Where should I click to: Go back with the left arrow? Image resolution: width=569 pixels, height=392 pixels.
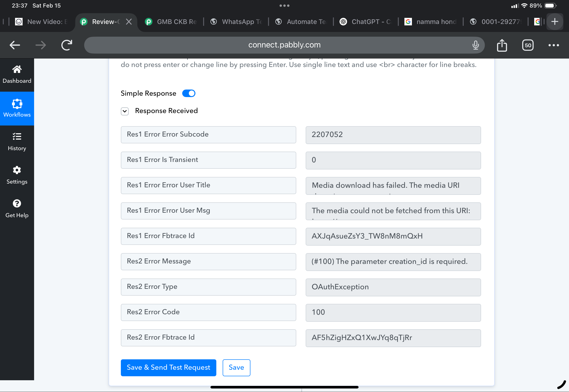[15, 45]
